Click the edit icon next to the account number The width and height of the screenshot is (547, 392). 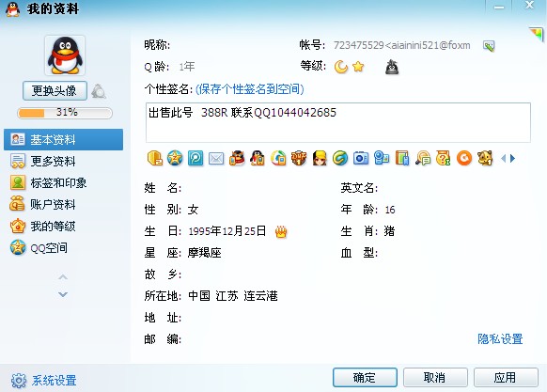pos(489,46)
